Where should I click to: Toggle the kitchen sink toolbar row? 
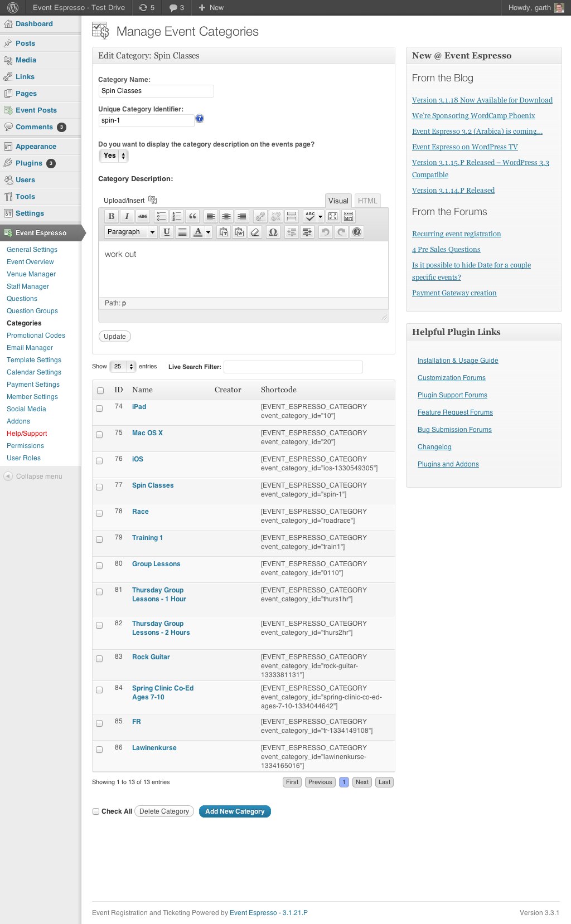pyautogui.click(x=349, y=216)
